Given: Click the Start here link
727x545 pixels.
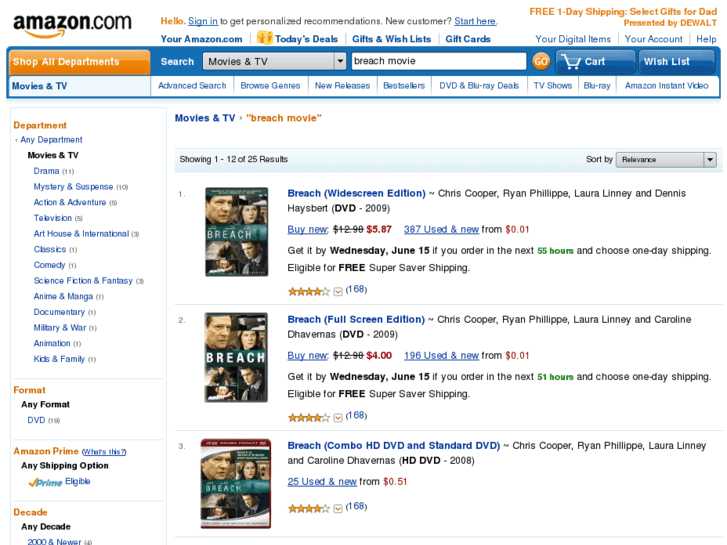Looking at the screenshot, I should tap(475, 21).
